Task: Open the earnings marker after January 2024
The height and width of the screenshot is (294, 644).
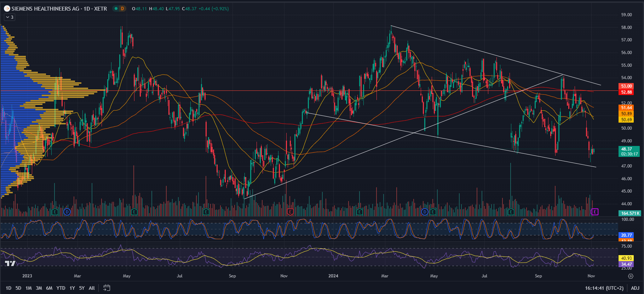Action: tap(360, 212)
